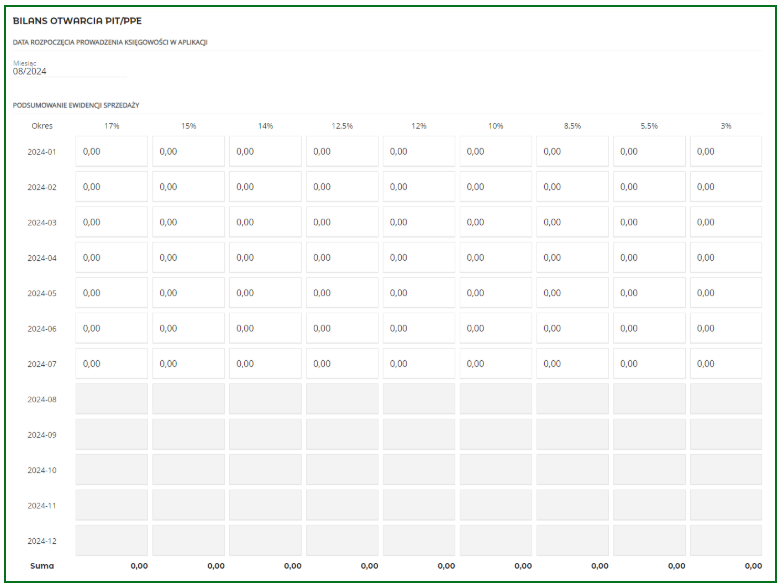Edit the 12% value for 2024-07

pyautogui.click(x=419, y=364)
